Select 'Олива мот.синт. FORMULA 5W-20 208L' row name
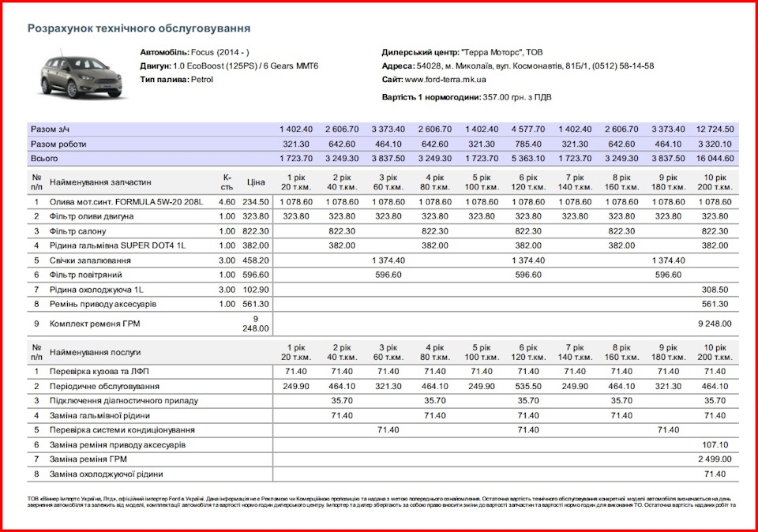 126,202
